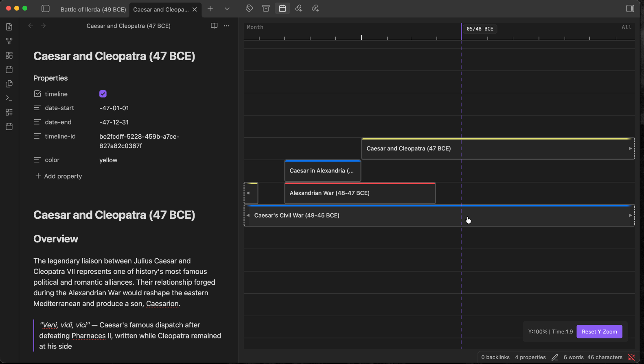Open note more options menu
Screen dimensions: 644x364
tap(227, 26)
